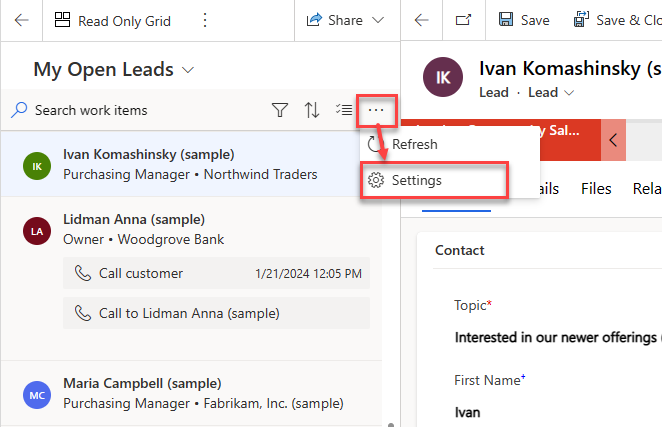Switch to Files tab

(x=596, y=188)
